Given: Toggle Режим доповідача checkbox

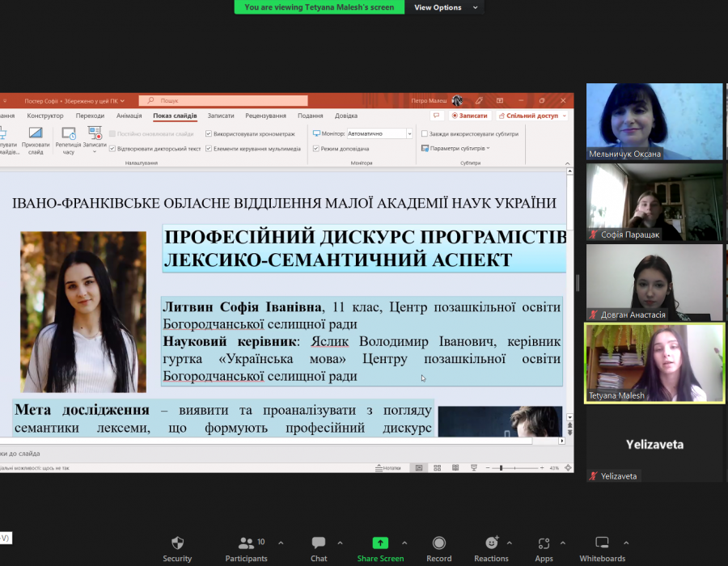Looking at the screenshot, I should pyautogui.click(x=317, y=149).
